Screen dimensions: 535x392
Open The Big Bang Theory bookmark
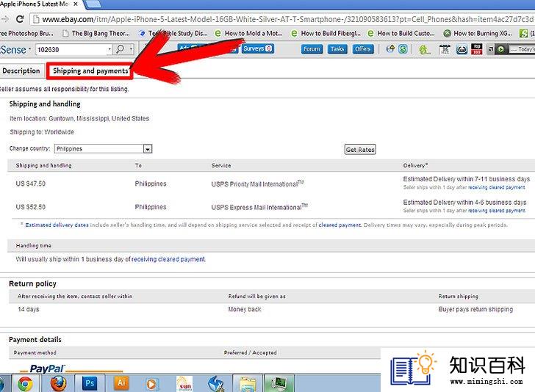tap(96, 34)
